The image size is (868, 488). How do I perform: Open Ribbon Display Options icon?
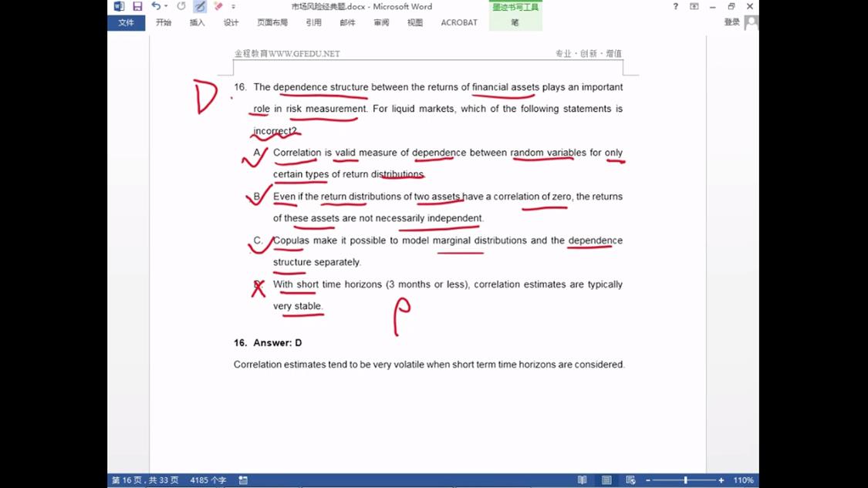tap(694, 7)
